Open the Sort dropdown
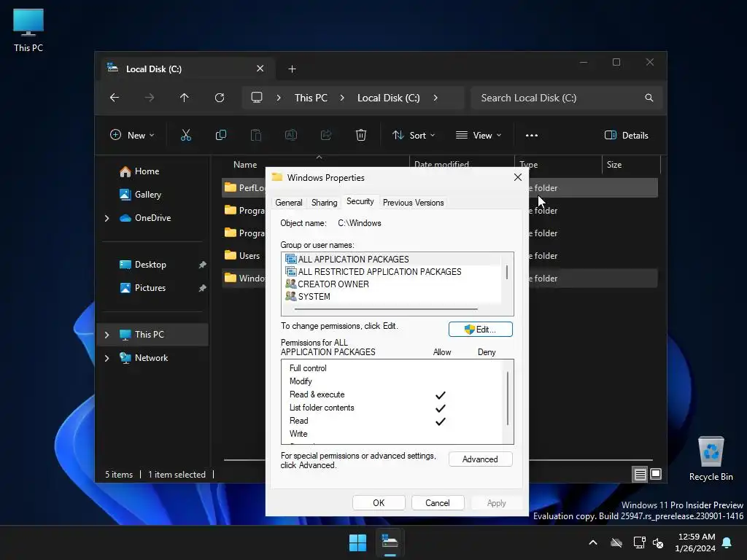 pyautogui.click(x=414, y=135)
